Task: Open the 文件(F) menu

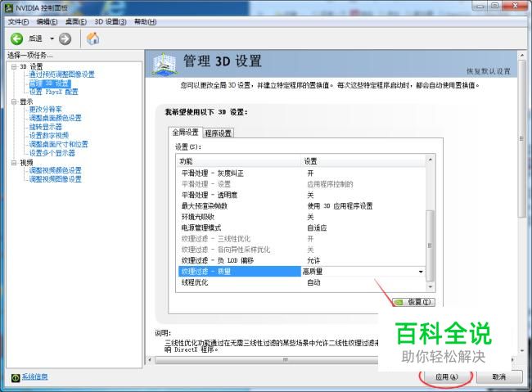Action: click(x=18, y=22)
